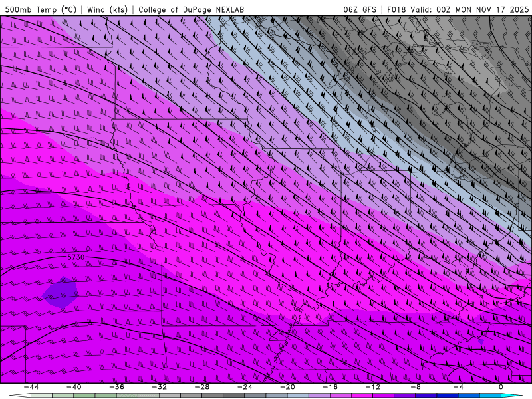This screenshot has width=532, height=399.
Task: Select the -8 colorbar tick label
Action: 416,387
